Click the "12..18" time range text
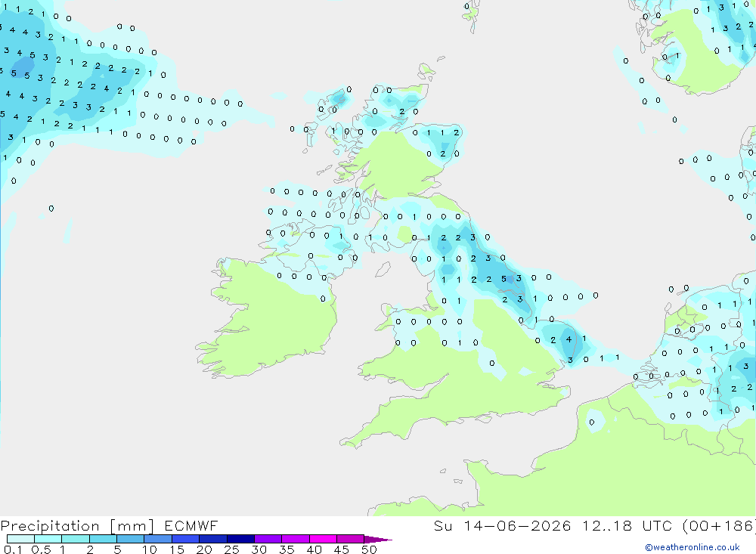This screenshot has width=756, height=554. coord(606,525)
